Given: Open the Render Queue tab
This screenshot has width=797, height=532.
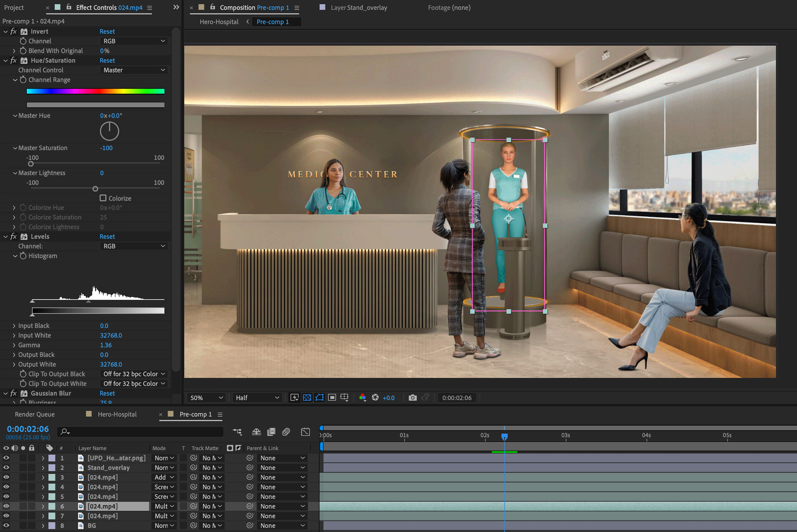Looking at the screenshot, I should click(x=35, y=414).
